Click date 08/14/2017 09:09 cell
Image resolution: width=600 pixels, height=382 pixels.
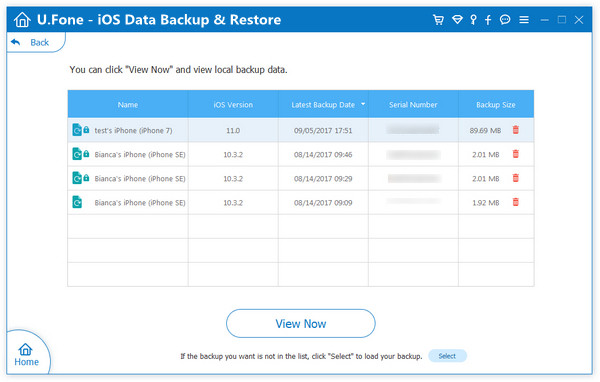(323, 203)
